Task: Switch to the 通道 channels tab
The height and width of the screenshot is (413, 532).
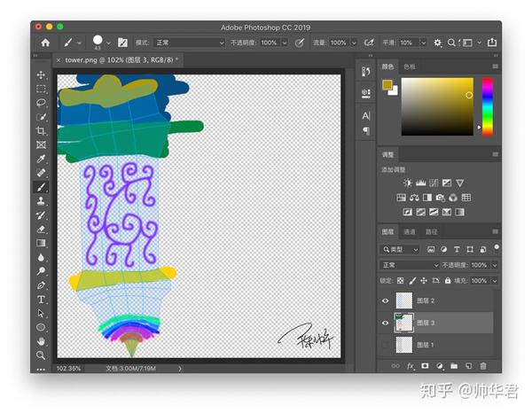Action: click(410, 232)
